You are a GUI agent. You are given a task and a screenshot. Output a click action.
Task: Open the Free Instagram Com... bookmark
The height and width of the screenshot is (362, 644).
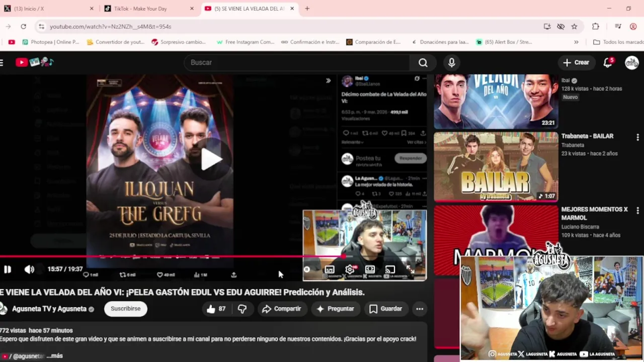tap(245, 42)
